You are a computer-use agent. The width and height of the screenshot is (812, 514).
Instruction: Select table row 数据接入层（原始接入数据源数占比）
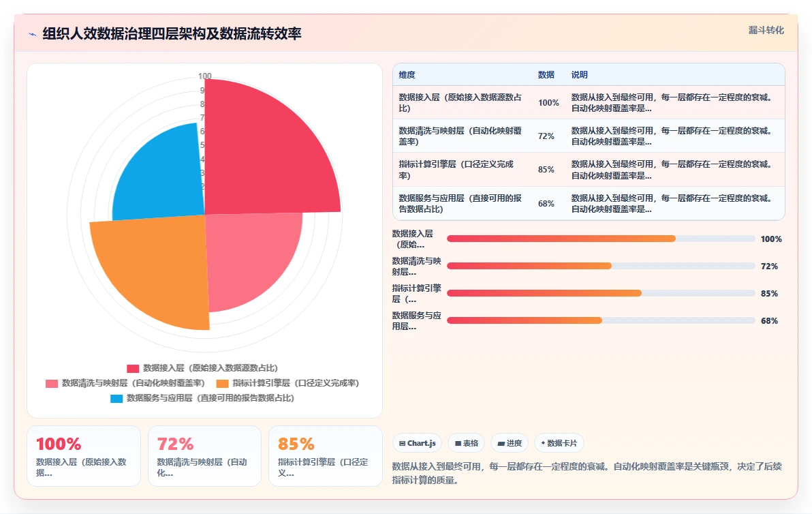(589, 102)
